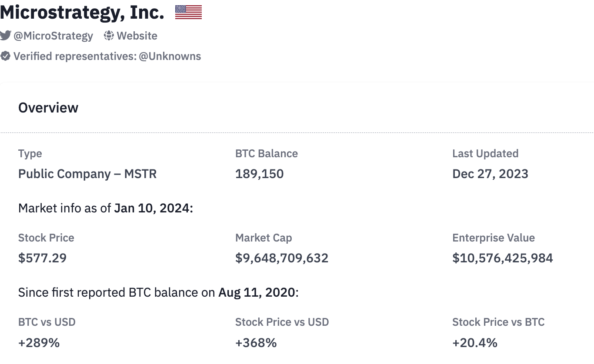Click the Microstrategy, Inc. page title
The width and height of the screenshot is (594, 364).
[82, 13]
